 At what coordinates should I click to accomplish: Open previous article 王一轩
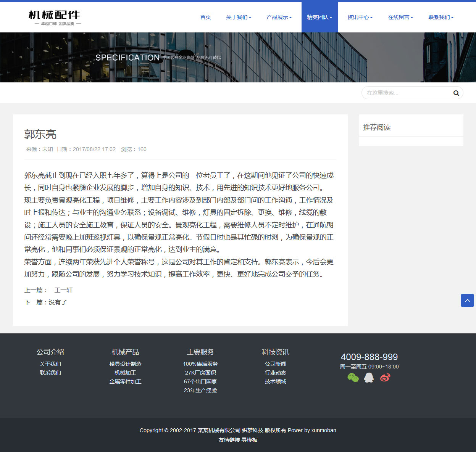pyautogui.click(x=63, y=290)
